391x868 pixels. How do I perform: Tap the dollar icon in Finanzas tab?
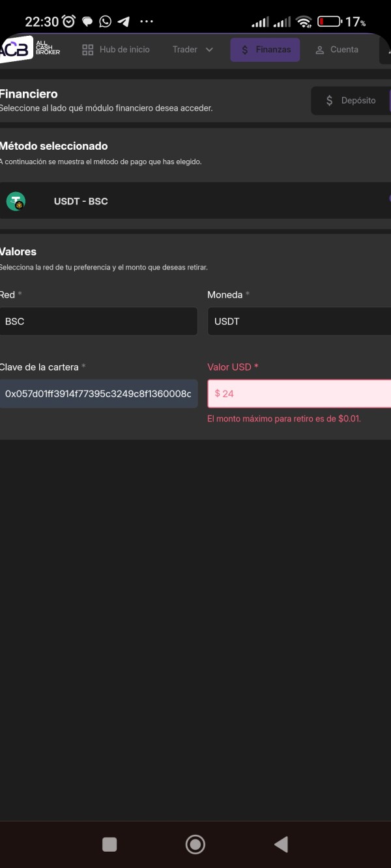click(245, 49)
